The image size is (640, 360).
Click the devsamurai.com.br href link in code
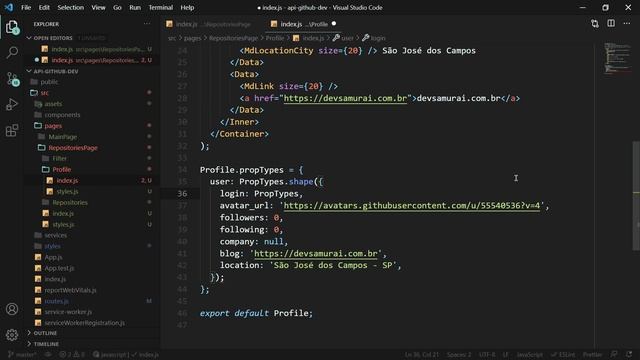pos(345,98)
